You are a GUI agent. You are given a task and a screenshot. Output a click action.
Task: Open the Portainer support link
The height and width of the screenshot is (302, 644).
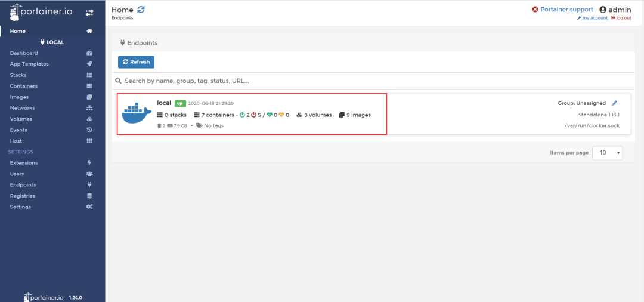click(x=567, y=10)
